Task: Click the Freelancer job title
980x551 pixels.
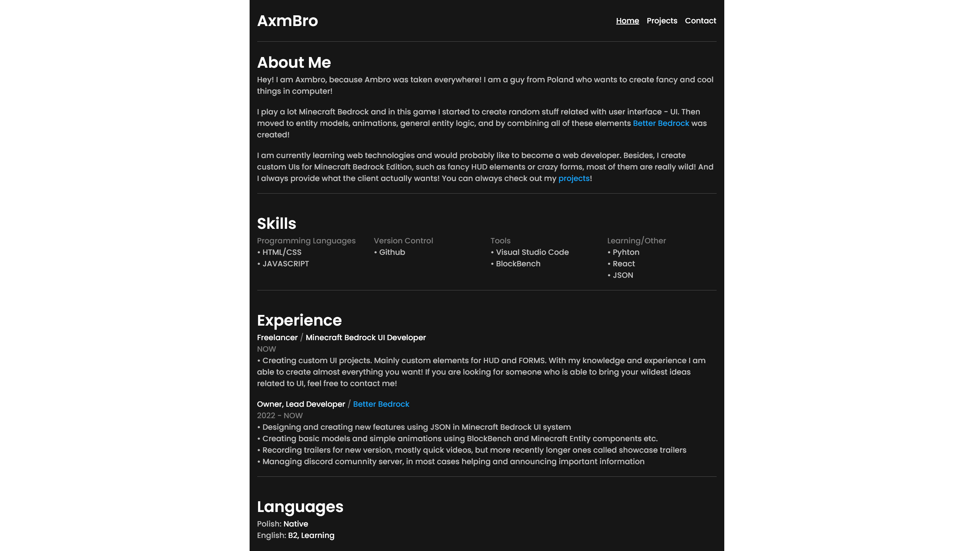Action: 277,337
